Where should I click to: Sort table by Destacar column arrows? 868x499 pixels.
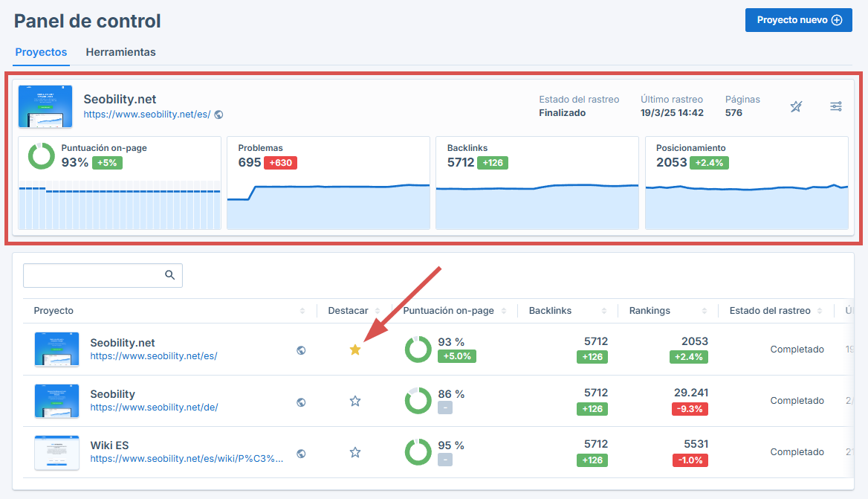point(378,311)
